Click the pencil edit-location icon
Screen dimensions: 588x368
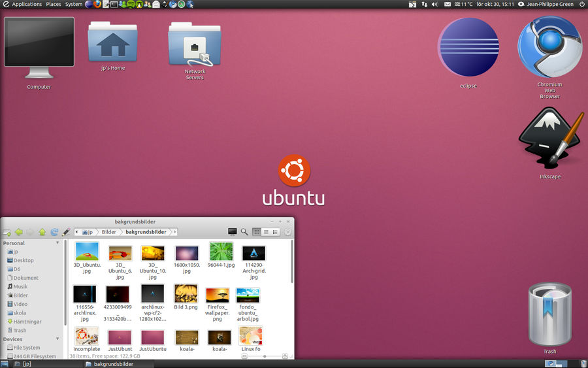point(66,232)
